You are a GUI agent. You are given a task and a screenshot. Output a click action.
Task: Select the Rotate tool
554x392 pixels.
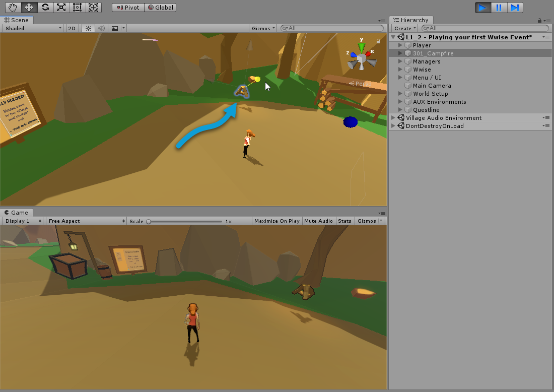click(x=45, y=8)
